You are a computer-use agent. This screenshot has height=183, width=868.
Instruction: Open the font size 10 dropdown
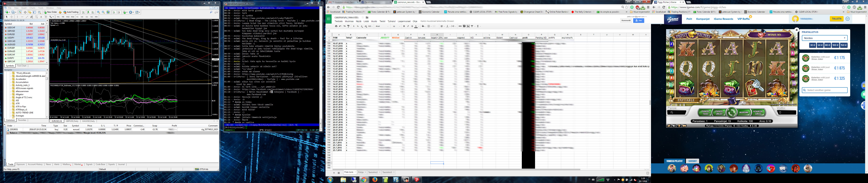(396, 26)
